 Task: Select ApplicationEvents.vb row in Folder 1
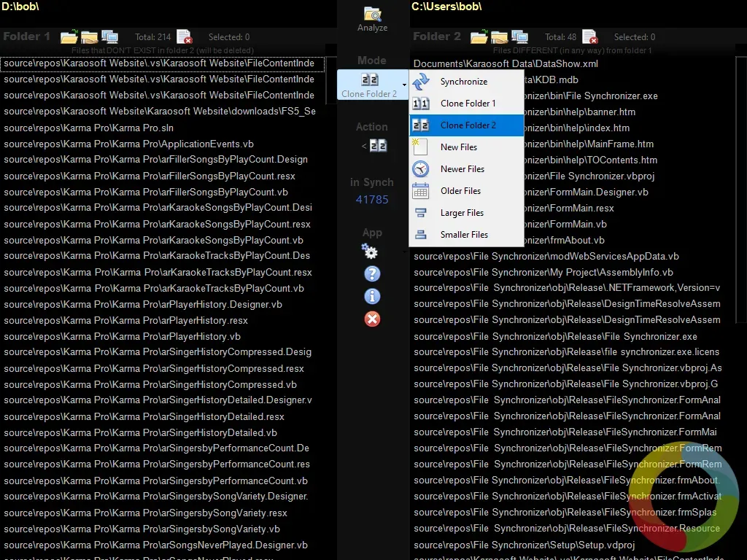162,144
